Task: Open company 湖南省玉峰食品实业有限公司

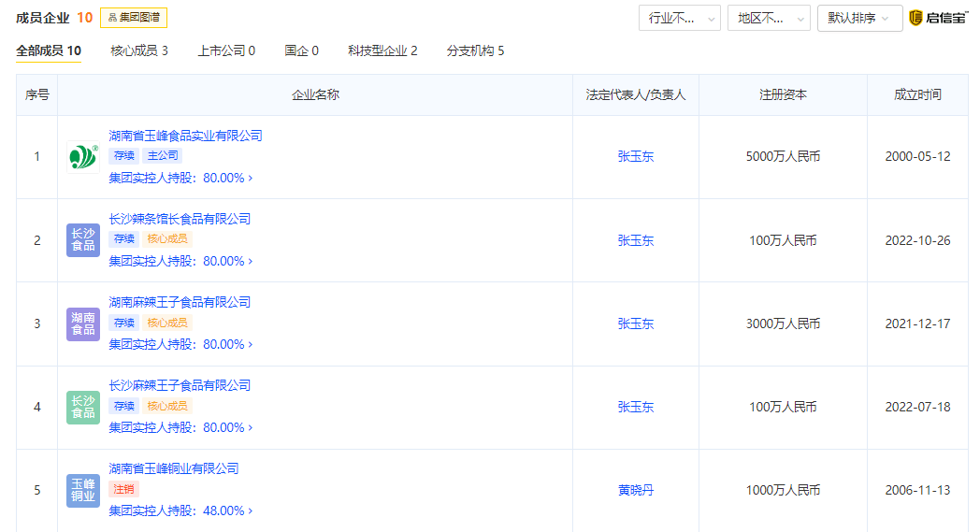Action: 186,136
